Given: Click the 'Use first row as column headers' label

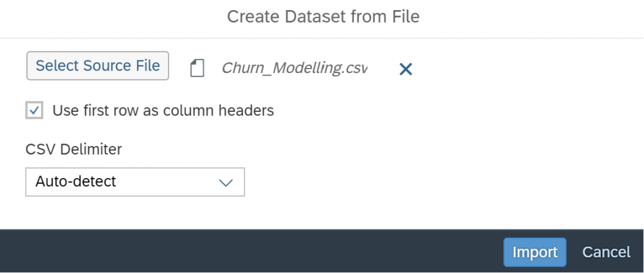Looking at the screenshot, I should [x=163, y=111].
